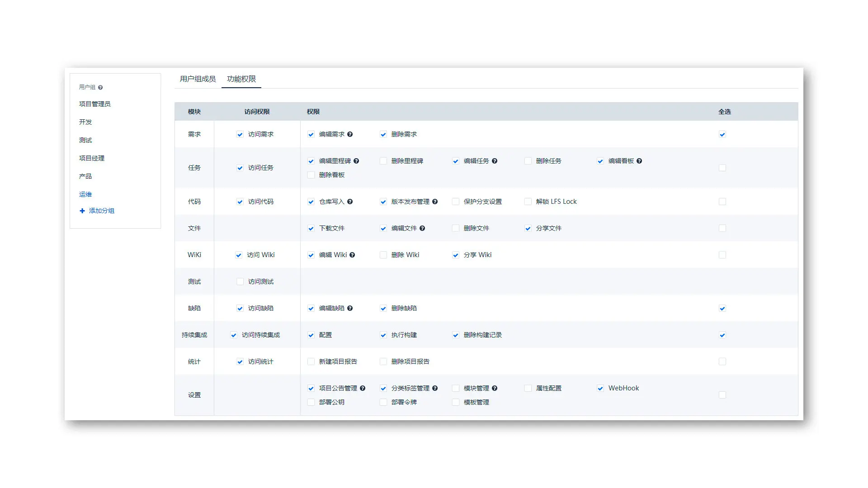
Task: Select the 功能权限 tab
Action: click(241, 79)
